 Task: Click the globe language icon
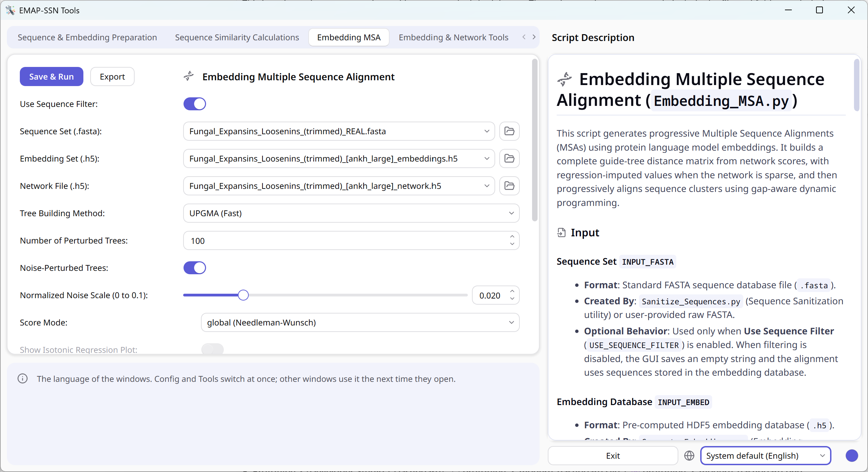pos(689,456)
